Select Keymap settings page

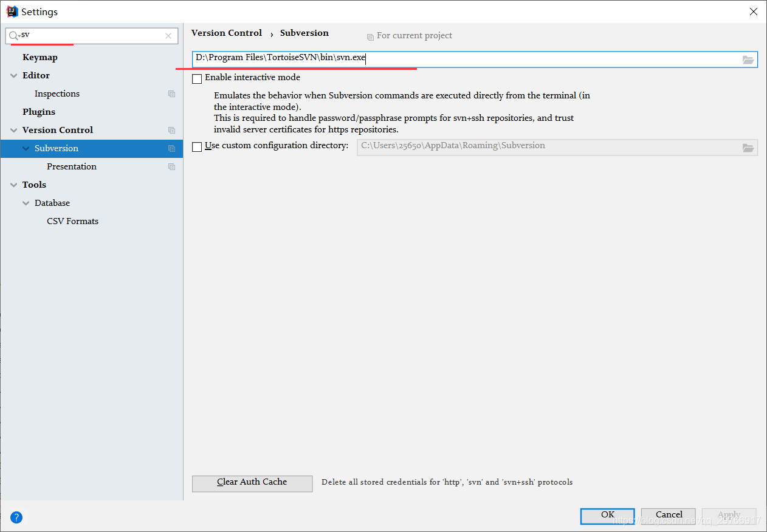point(40,57)
